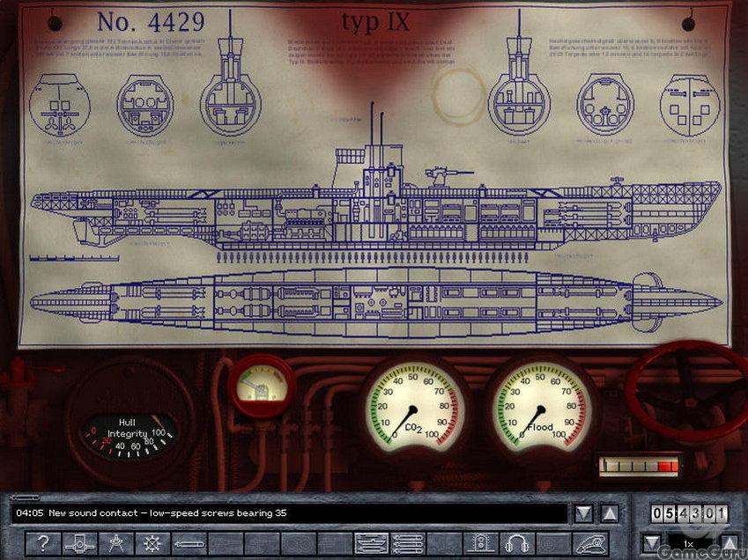Click the twin periscope masts on the blueprint
Image resolution: width=748 pixels, height=560 pixels.
click(376, 124)
